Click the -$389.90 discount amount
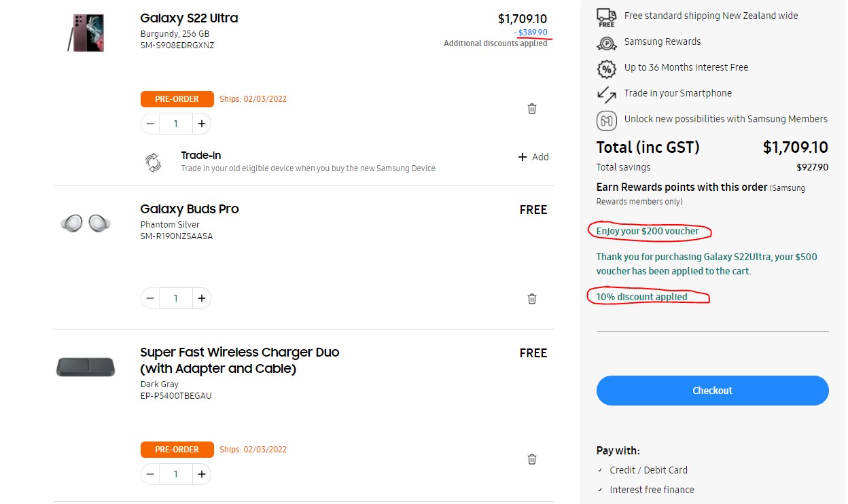The height and width of the screenshot is (504, 848). coord(531,33)
